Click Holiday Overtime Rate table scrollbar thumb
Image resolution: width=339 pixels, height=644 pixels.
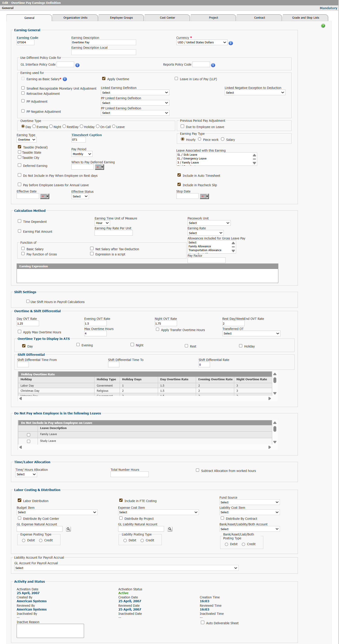(275, 380)
